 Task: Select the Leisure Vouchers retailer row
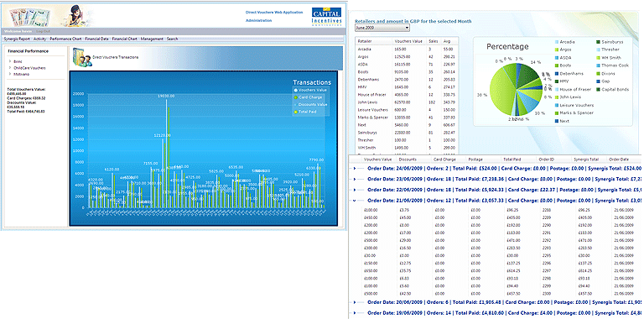406,110
